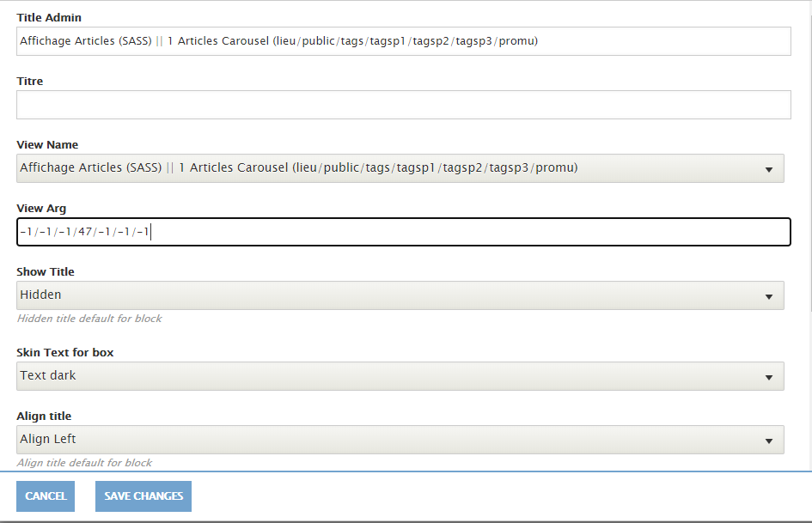The height and width of the screenshot is (523, 812).
Task: Click the Show Title dropdown arrow icon
Action: 769,297
